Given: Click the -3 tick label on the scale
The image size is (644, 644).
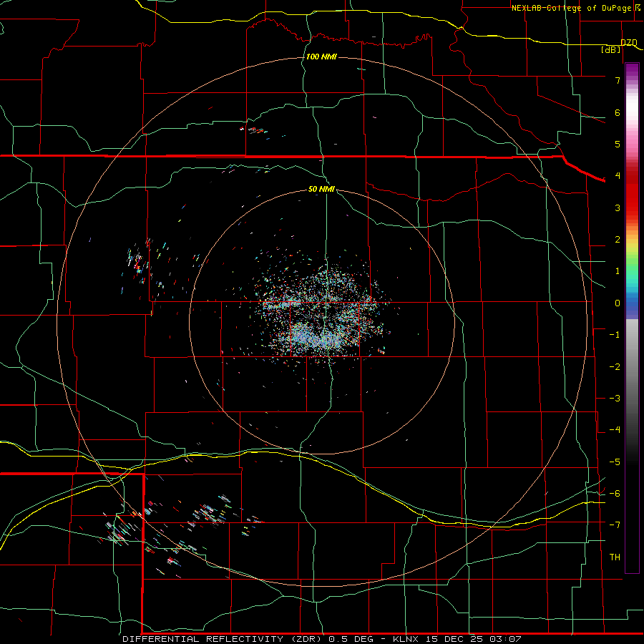Looking at the screenshot, I should click(x=615, y=399).
